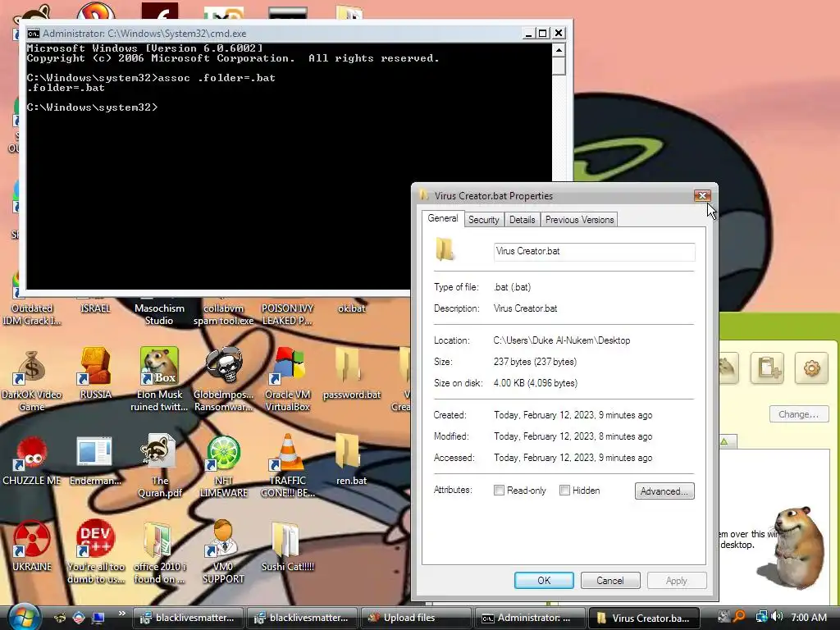This screenshot has width=840, height=630.
Task: Click cmd window scrollbar up arrow
Action: [x=559, y=50]
